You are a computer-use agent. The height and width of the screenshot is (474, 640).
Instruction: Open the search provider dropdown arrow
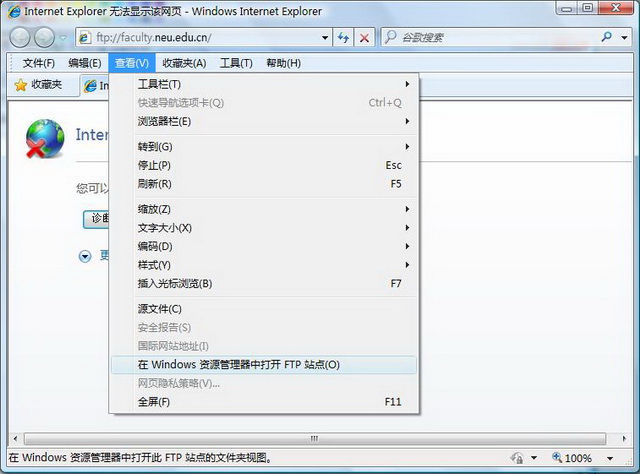624,38
